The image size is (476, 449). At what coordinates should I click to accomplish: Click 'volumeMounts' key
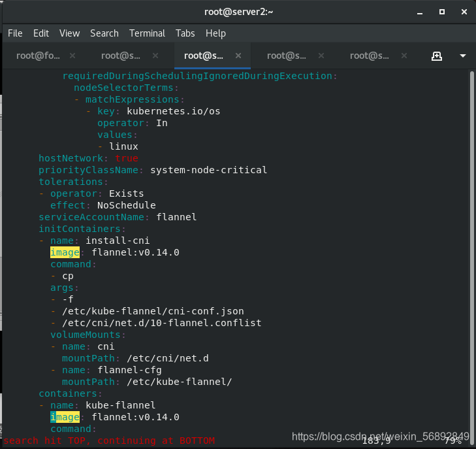coord(86,335)
